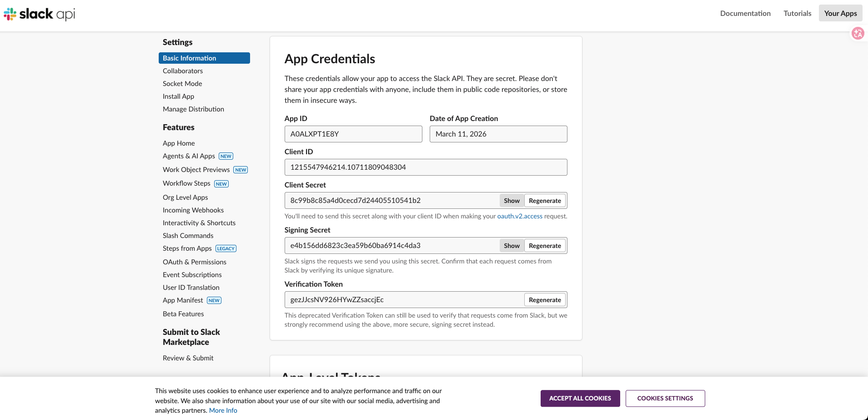Click the pink translate extension icon
Image resolution: width=868 pixels, height=420 pixels.
pyautogui.click(x=858, y=33)
